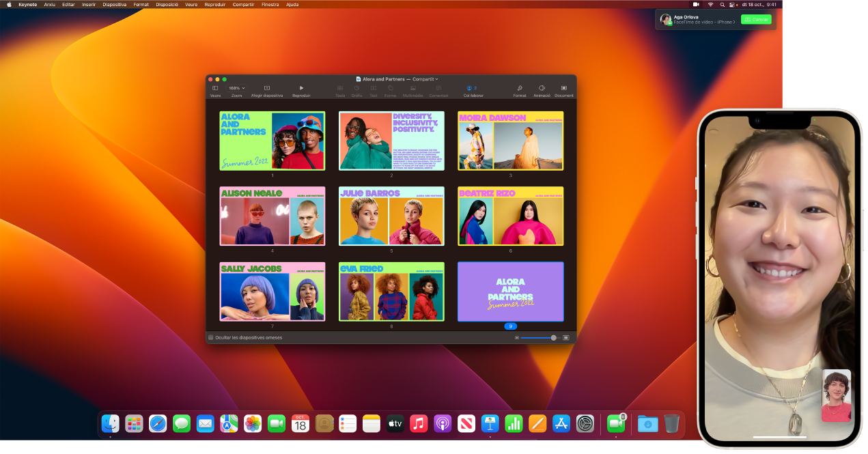The image size is (868, 454).
Task: Launch FaceTime from the Dock
Action: 277,423
